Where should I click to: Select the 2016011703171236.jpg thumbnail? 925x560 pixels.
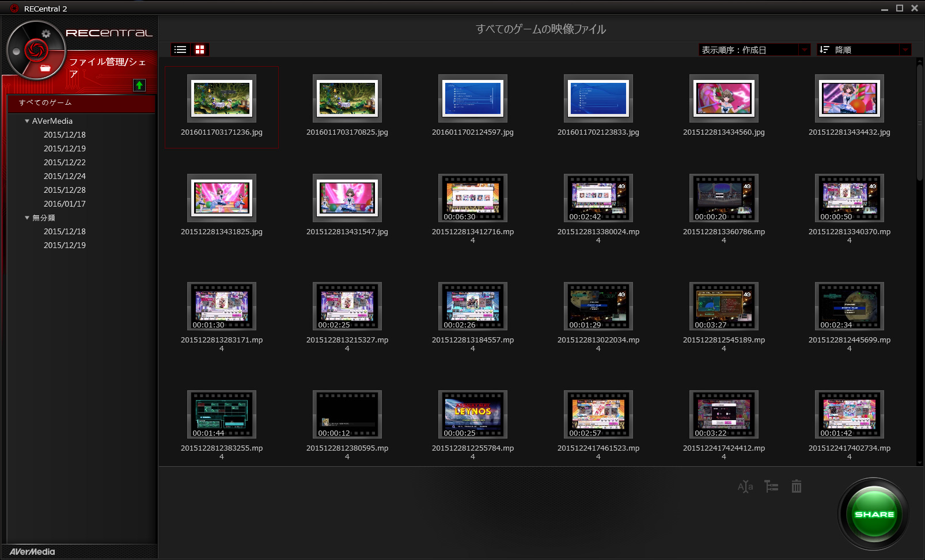[x=222, y=98]
